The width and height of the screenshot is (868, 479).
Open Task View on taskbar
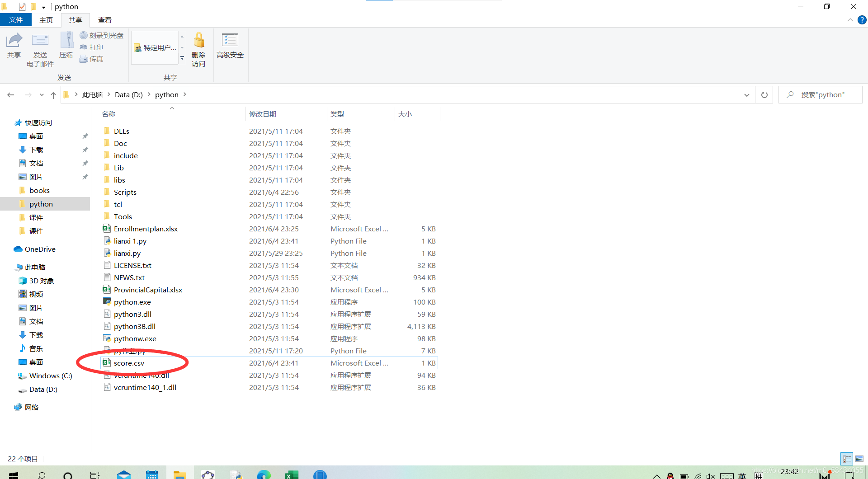click(x=94, y=474)
